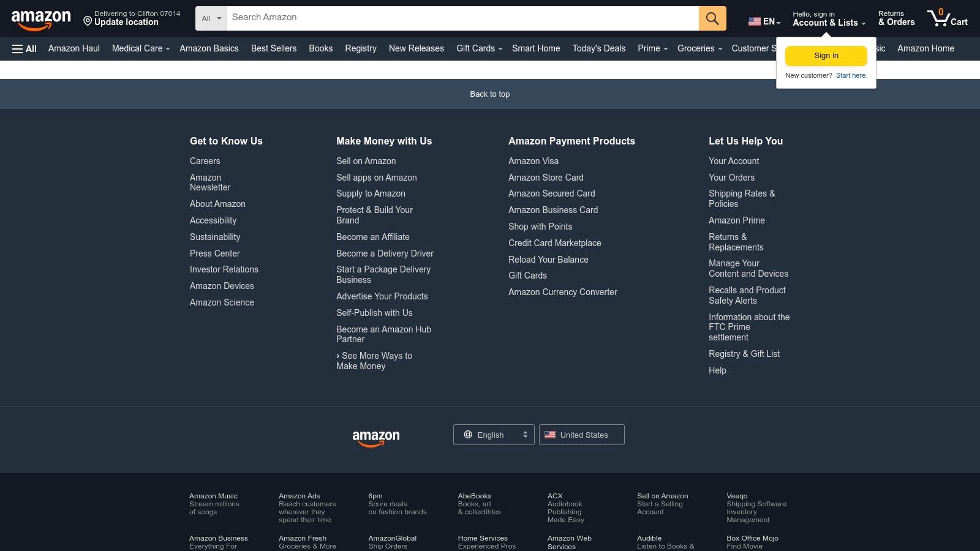Open the All categories dropdown beside search
980x551 pixels.
(210, 18)
